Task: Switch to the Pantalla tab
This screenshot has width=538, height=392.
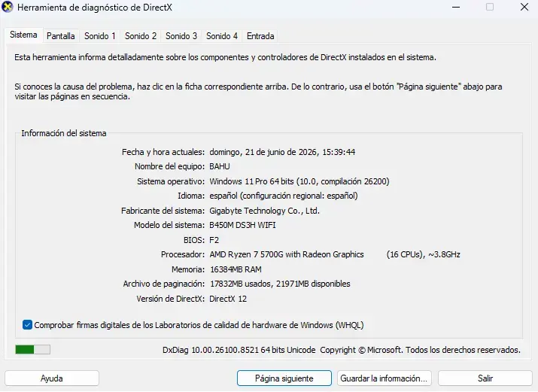Action: [x=61, y=36]
